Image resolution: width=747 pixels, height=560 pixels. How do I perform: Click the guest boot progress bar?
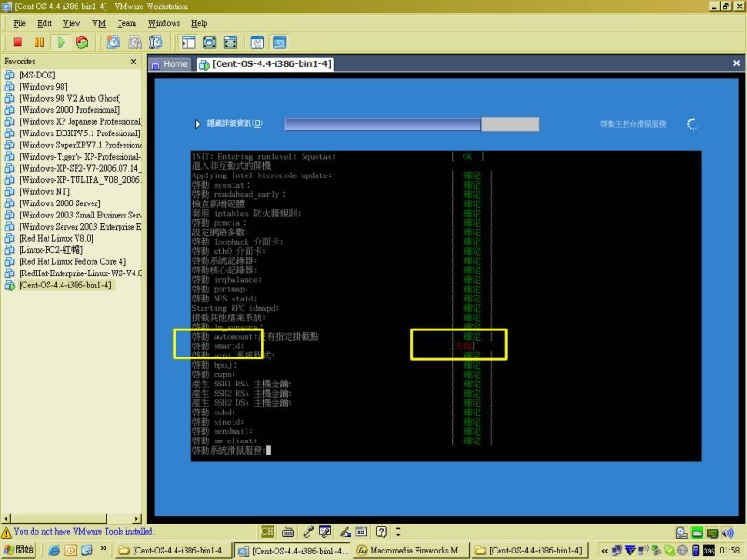click(x=412, y=124)
